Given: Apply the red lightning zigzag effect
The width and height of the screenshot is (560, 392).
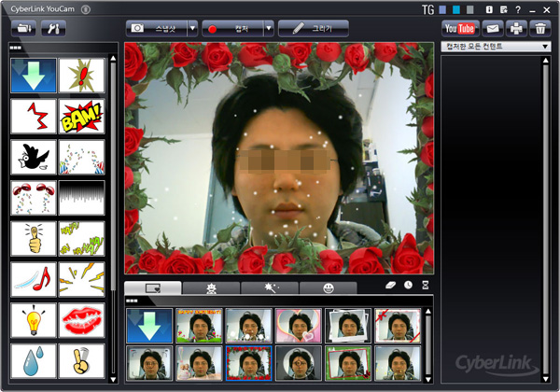Looking at the screenshot, I should coord(34,117).
